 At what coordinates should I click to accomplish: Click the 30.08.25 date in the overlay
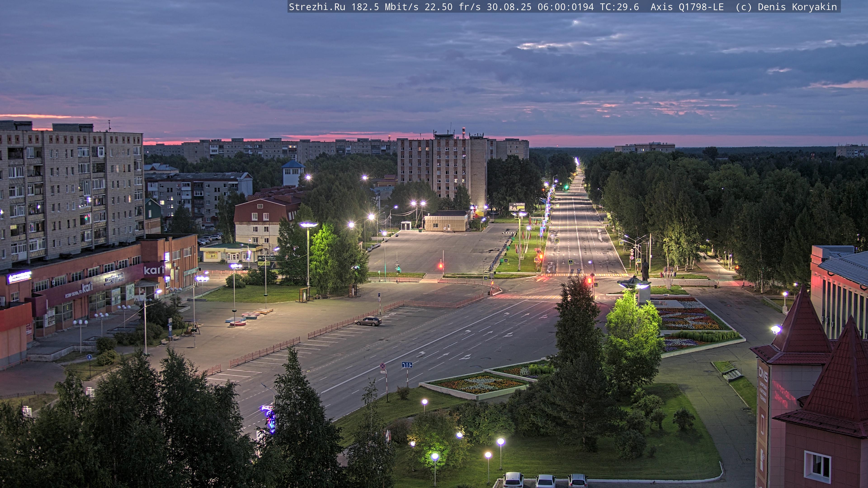(509, 7)
